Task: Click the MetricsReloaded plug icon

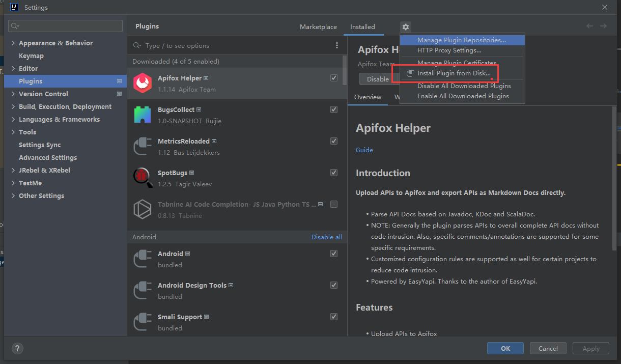Action: tap(143, 146)
